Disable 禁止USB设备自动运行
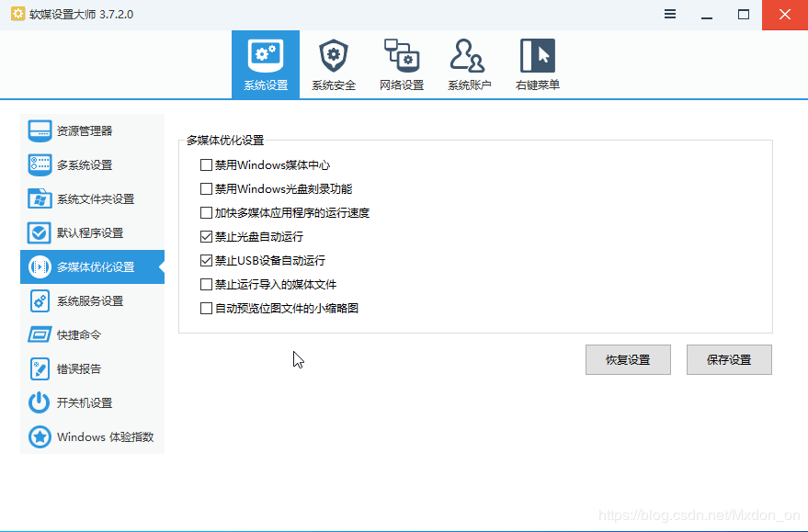 click(207, 259)
